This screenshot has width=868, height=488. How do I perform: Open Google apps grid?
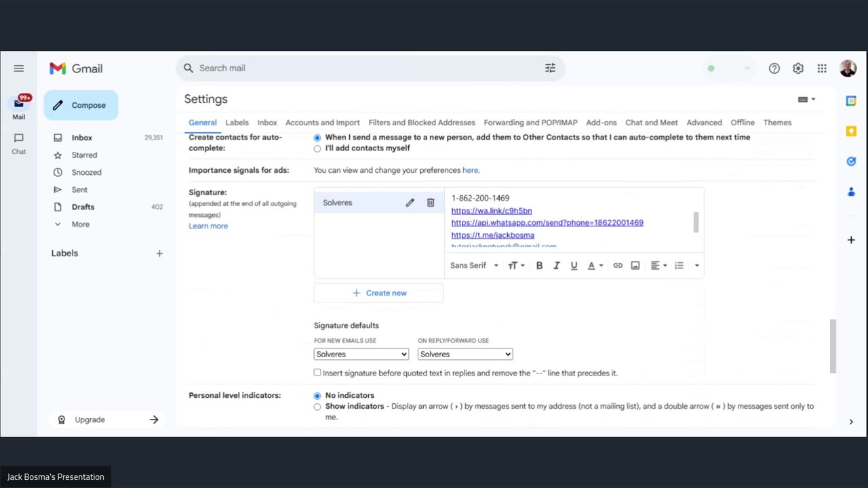(822, 68)
